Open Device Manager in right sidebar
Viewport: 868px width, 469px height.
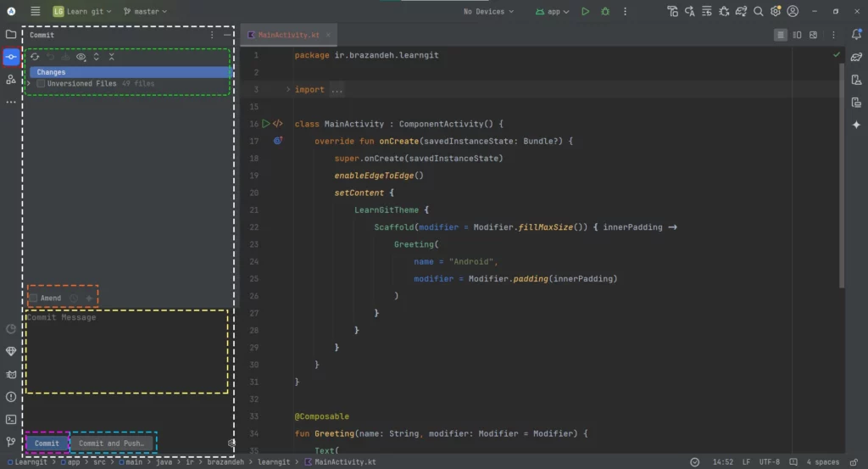[x=856, y=80]
